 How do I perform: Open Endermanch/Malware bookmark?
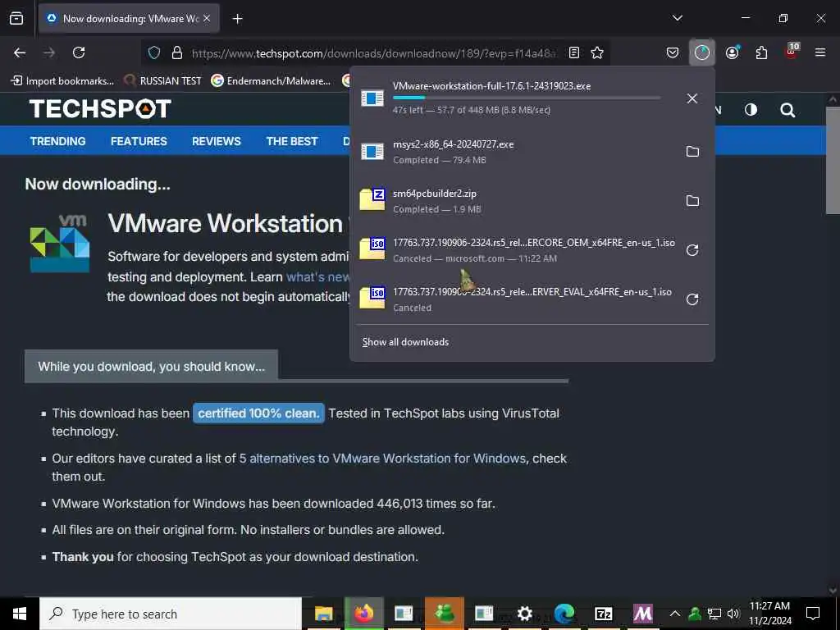271,81
